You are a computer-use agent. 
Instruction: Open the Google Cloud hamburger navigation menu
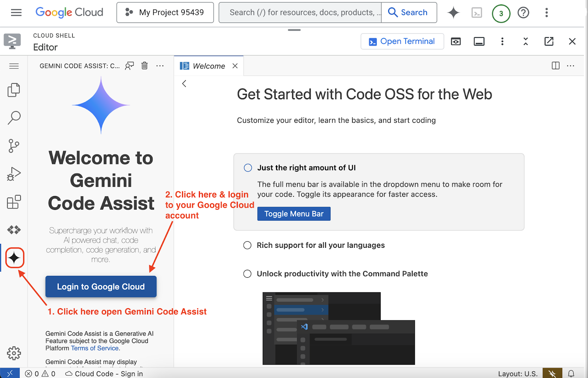16,13
